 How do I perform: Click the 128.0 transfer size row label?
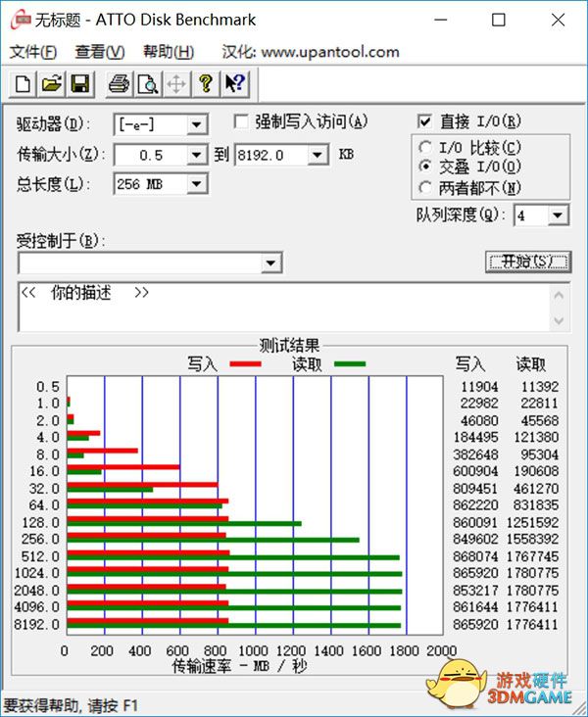pyautogui.click(x=41, y=522)
